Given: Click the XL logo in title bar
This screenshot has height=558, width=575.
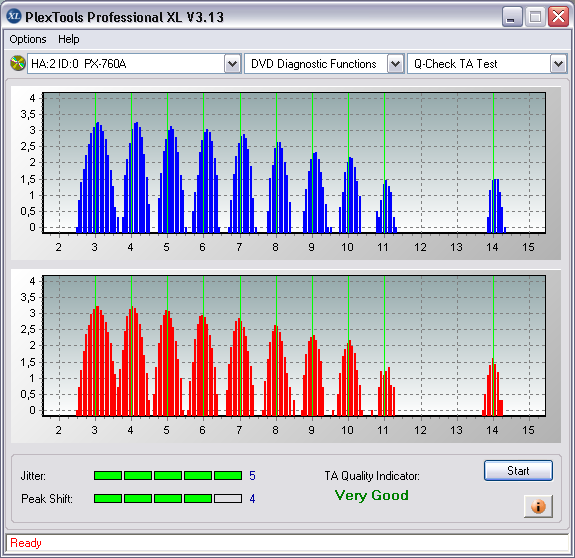Looking at the screenshot, I should click(x=14, y=16).
